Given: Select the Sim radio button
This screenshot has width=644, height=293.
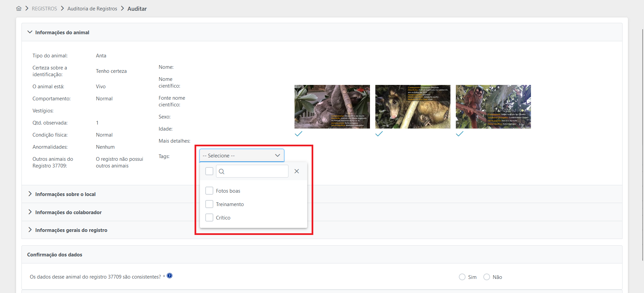Looking at the screenshot, I should pos(462,277).
